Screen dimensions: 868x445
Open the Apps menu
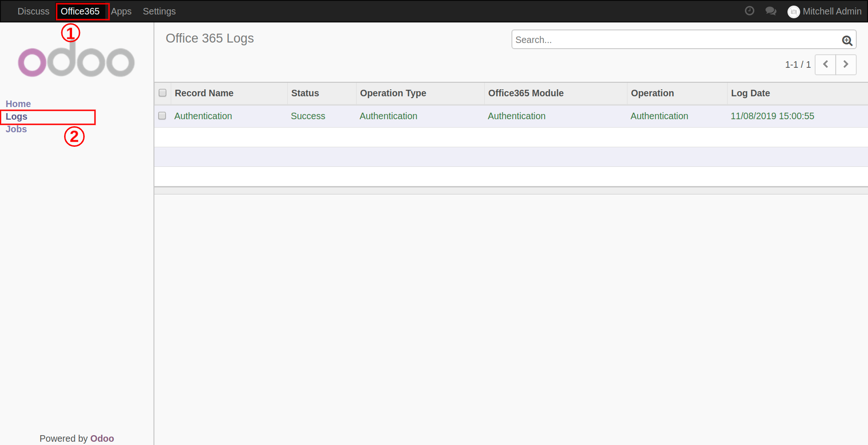tap(121, 11)
